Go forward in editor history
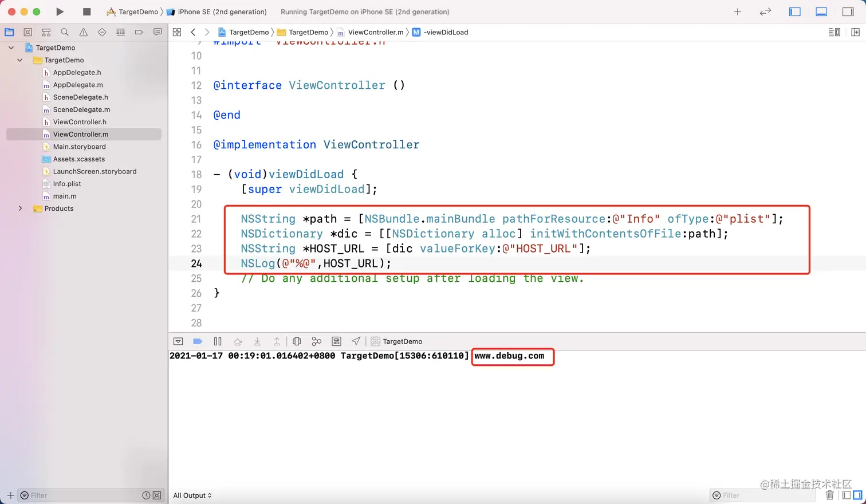Image resolution: width=866 pixels, height=504 pixels. coord(207,32)
